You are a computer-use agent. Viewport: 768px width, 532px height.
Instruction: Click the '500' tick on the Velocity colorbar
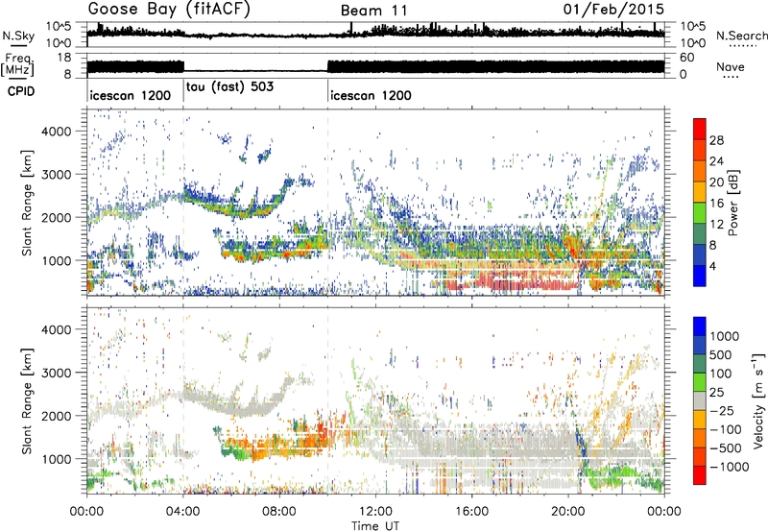[x=721, y=355]
